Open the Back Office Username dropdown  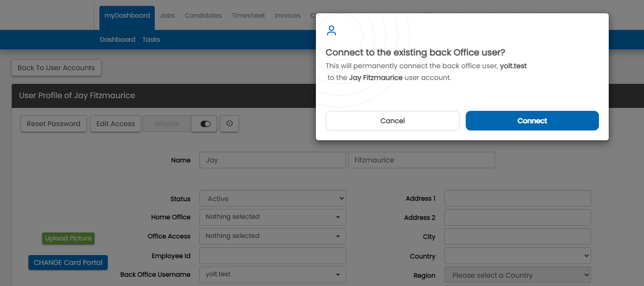pyautogui.click(x=272, y=274)
